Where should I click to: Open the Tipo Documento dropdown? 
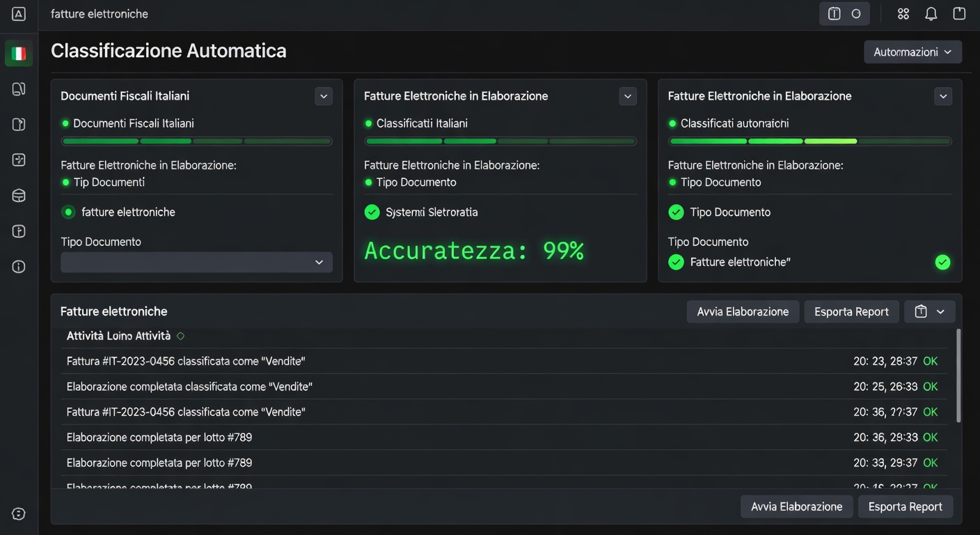196,262
